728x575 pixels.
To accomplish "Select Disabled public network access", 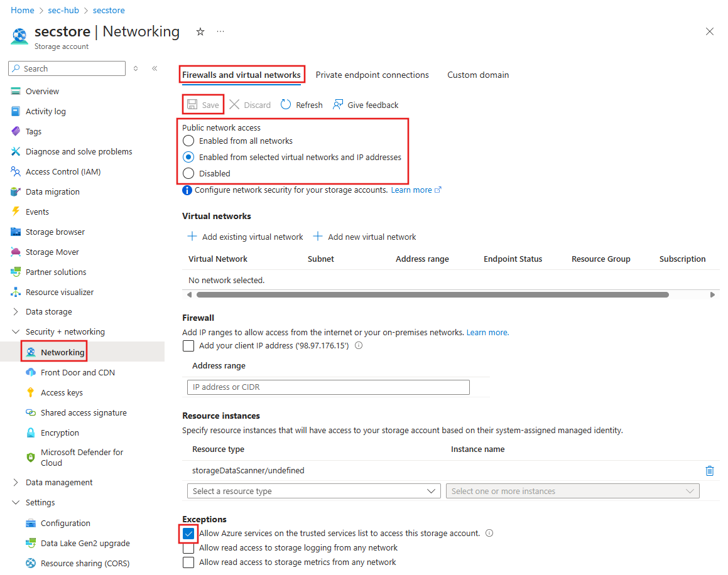I will (188, 174).
